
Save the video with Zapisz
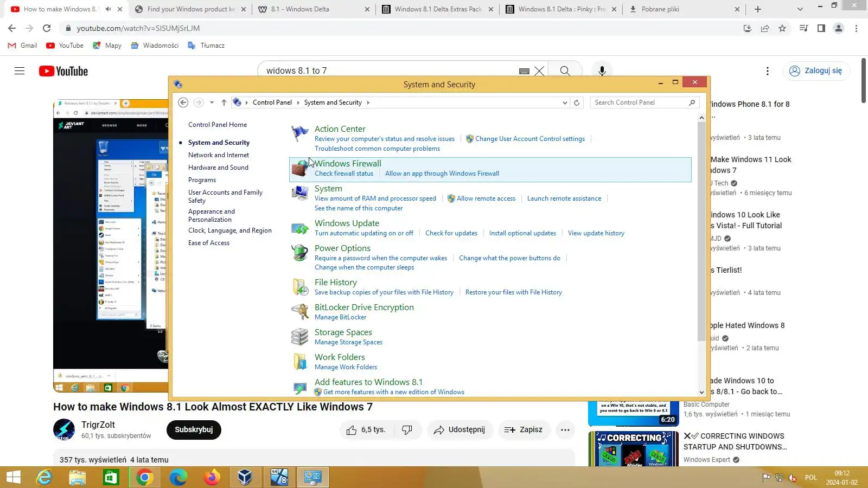point(524,430)
